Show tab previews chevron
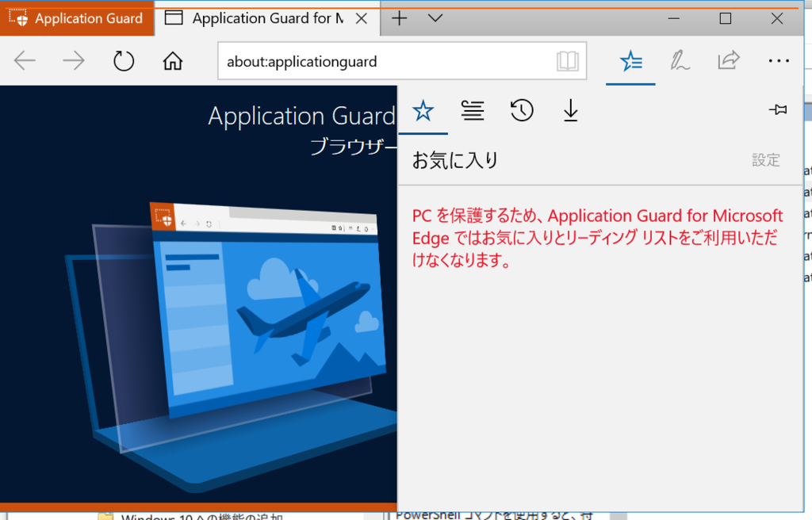This screenshot has height=520, width=812. [435, 19]
